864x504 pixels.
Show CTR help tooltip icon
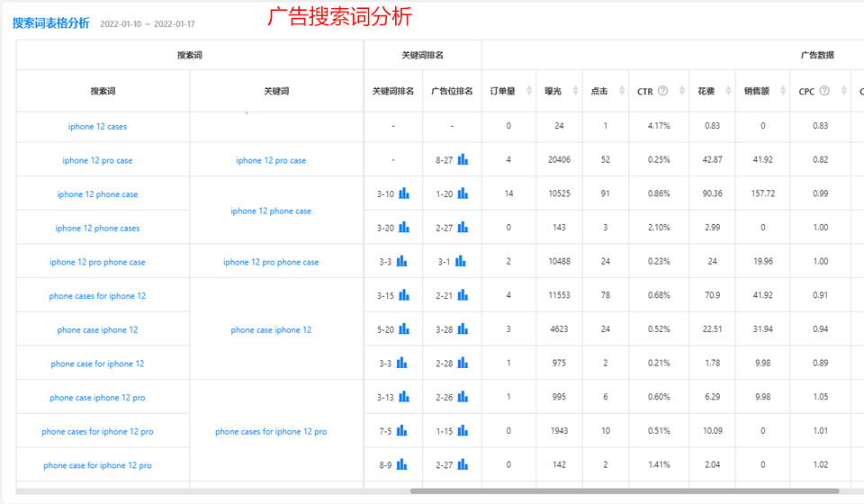click(x=663, y=90)
